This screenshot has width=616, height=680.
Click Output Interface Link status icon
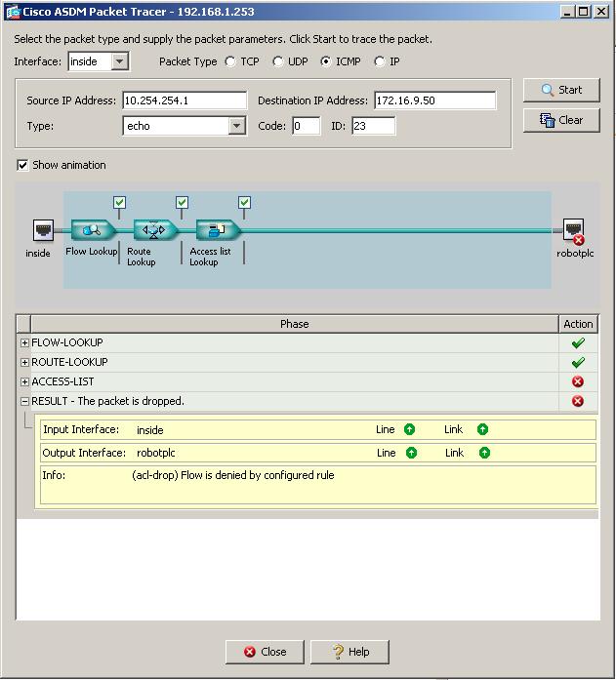pos(484,453)
